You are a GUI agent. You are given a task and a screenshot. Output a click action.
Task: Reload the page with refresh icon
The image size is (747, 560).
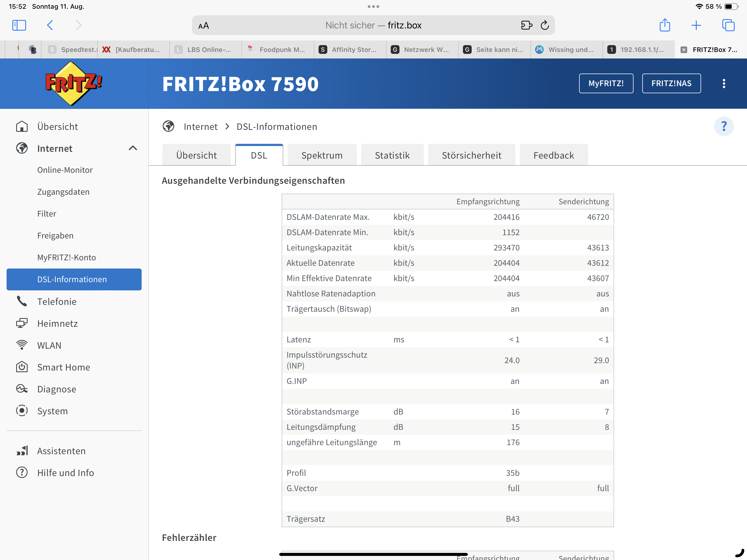click(544, 25)
